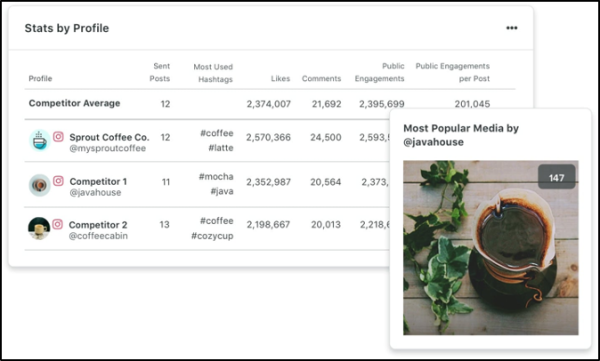This screenshot has width=600, height=361.
Task: Sort by Sent Posts column header
Action: 160,72
